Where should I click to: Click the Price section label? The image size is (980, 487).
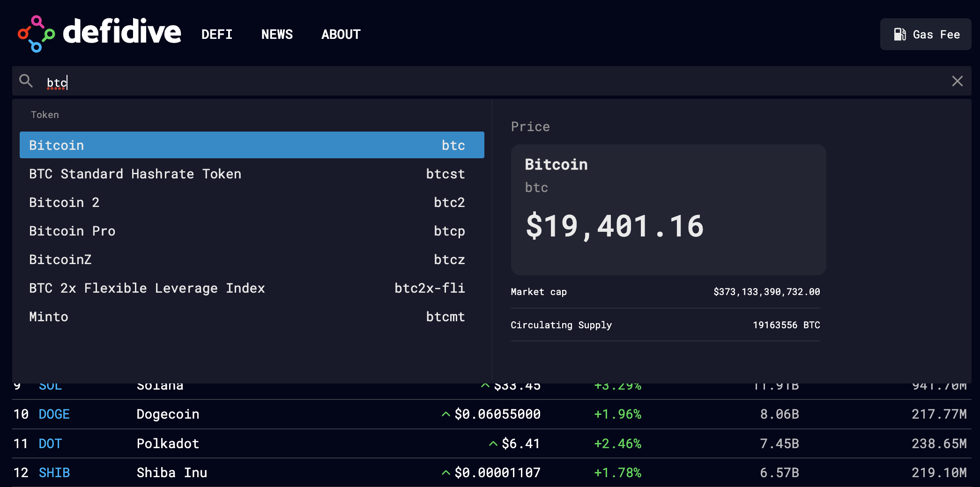530,126
